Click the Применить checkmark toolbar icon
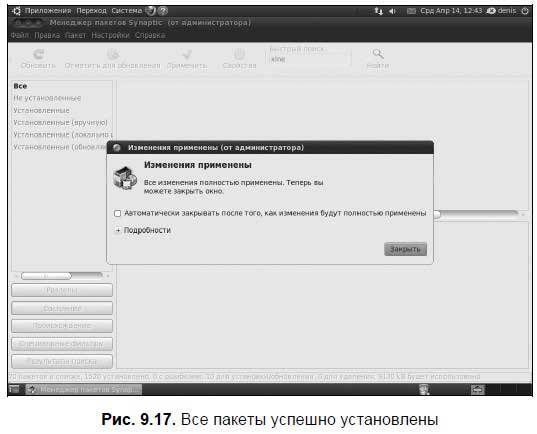537x434 pixels. pos(187,54)
